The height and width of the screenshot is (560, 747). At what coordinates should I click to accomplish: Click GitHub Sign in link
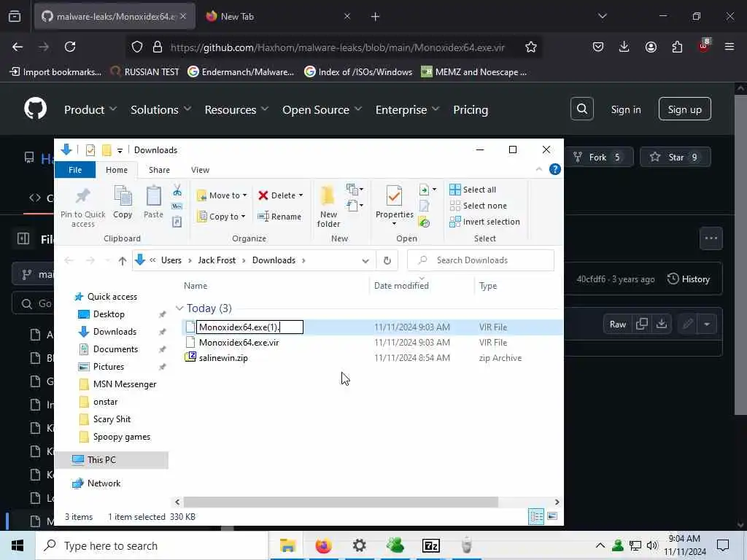coord(626,109)
